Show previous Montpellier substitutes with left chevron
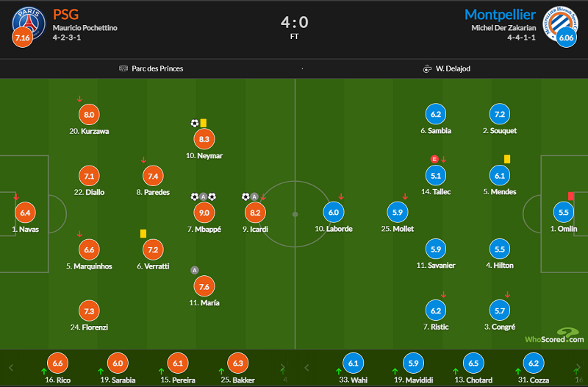The image size is (588, 387). [x=306, y=367]
